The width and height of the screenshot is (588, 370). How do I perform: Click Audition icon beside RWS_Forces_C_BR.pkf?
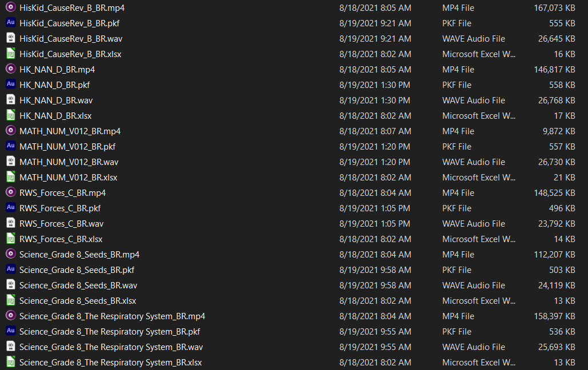10,208
